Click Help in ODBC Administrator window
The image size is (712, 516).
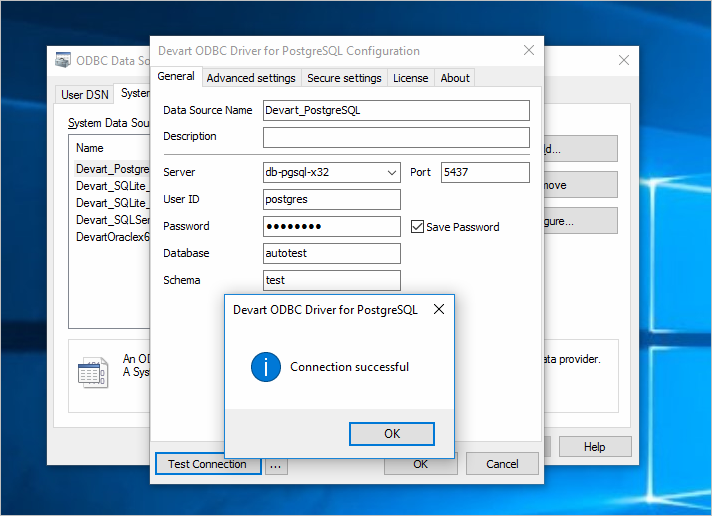pos(594,447)
